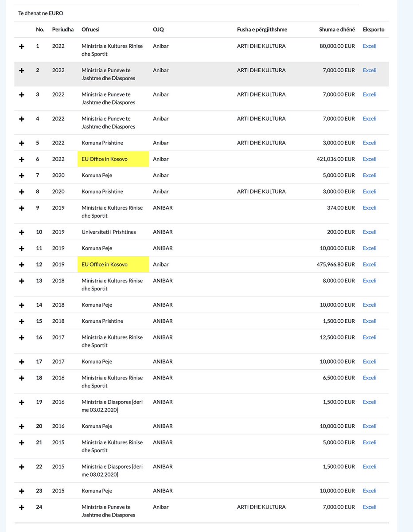This screenshot has width=413, height=532.
Task: Export row 24 to Exceli
Action: point(370,507)
